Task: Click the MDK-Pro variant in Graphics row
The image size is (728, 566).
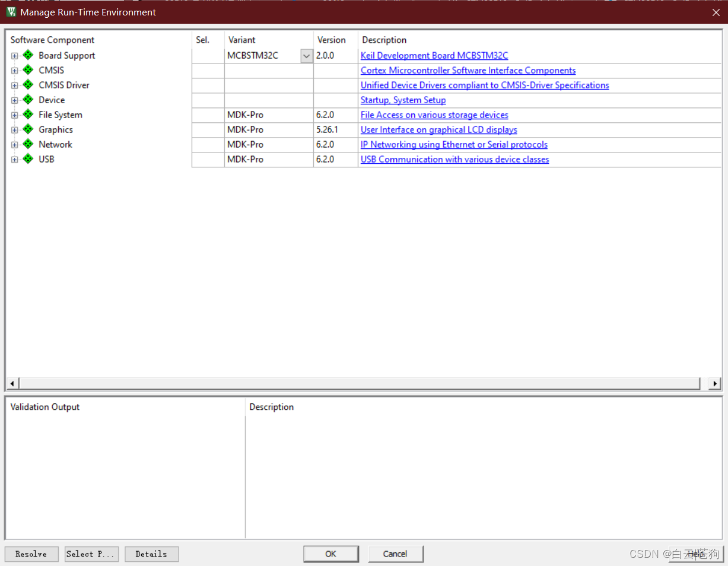Action: click(x=245, y=130)
